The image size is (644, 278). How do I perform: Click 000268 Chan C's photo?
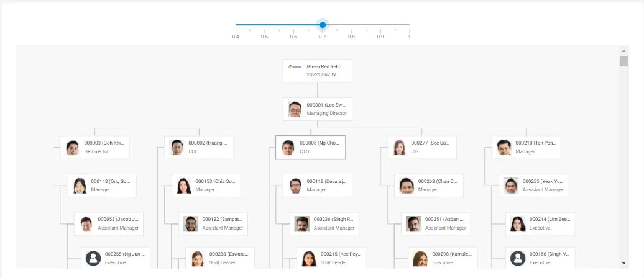point(406,186)
